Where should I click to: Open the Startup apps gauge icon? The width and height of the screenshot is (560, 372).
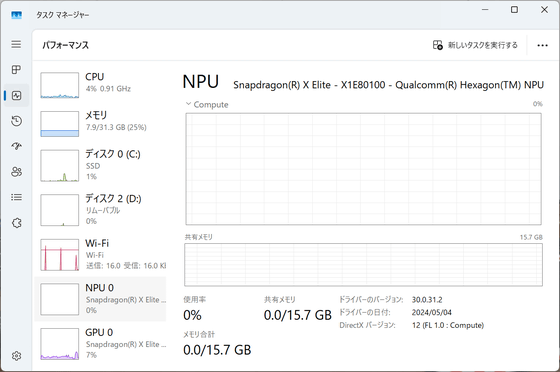click(x=16, y=146)
